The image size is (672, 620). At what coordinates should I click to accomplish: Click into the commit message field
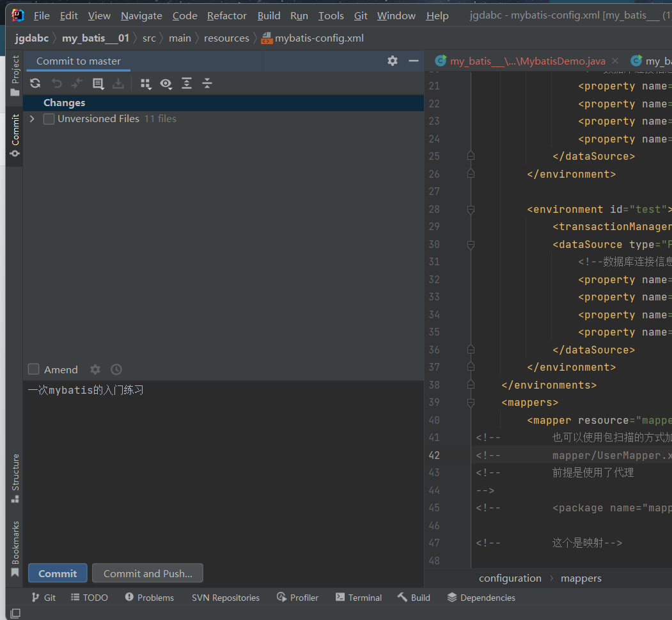click(223, 469)
